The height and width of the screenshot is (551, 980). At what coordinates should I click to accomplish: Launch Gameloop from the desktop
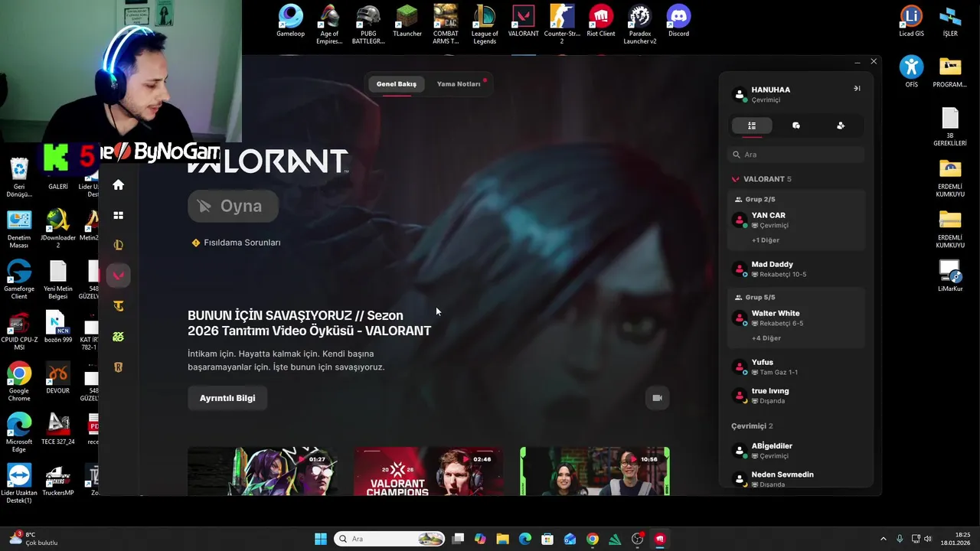(290, 22)
